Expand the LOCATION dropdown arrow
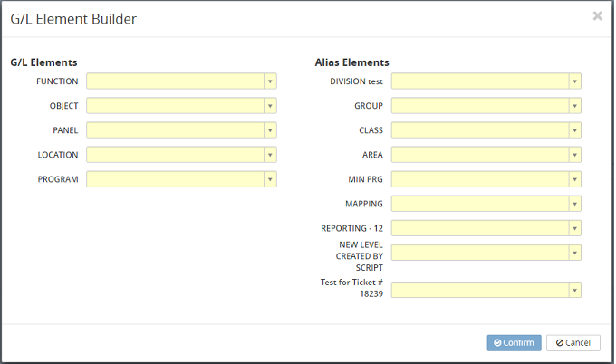This screenshot has height=364, width=616. [270, 155]
